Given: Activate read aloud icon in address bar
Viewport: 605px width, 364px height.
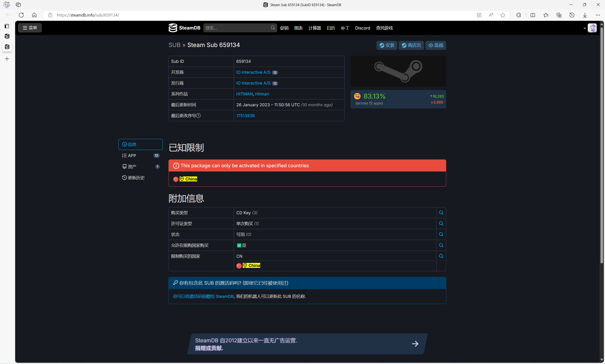Looking at the screenshot, I should (x=491, y=15).
